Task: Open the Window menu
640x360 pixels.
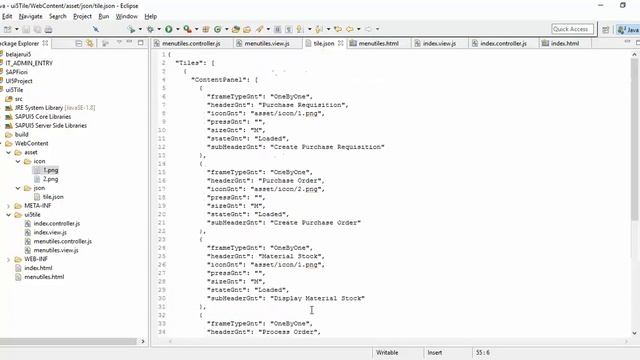Action: (127, 16)
